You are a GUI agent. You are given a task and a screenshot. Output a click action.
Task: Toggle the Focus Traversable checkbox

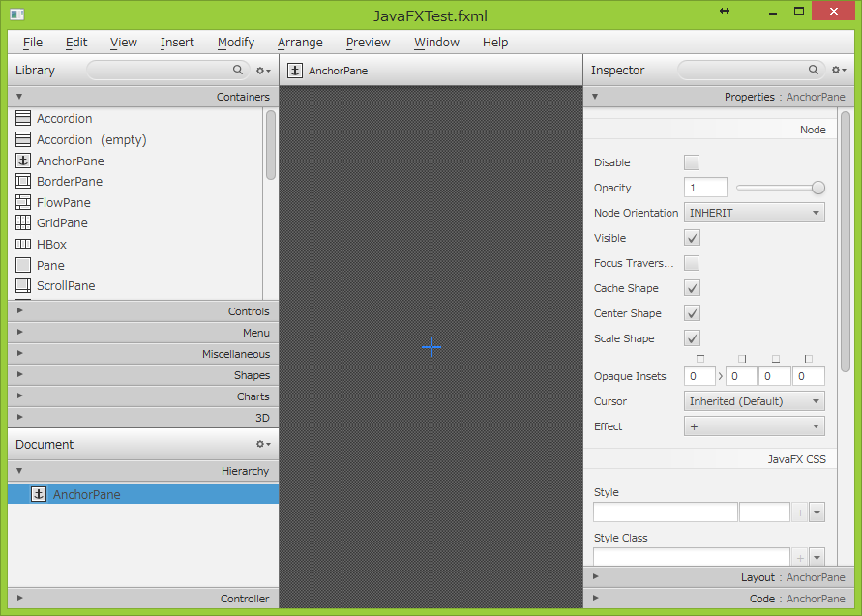click(692, 263)
